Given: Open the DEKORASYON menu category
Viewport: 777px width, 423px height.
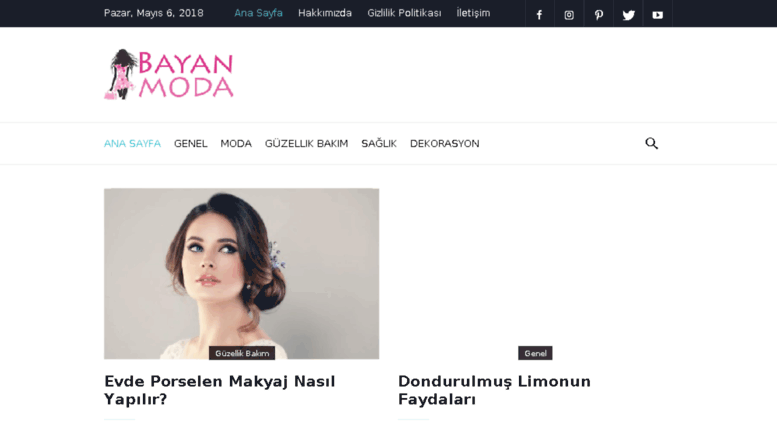Looking at the screenshot, I should pos(444,144).
